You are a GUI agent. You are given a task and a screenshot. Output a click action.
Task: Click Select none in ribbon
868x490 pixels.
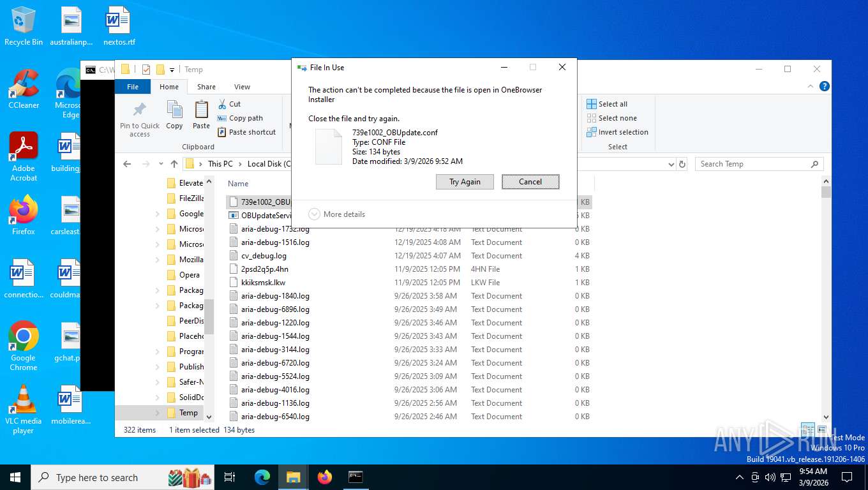(611, 118)
